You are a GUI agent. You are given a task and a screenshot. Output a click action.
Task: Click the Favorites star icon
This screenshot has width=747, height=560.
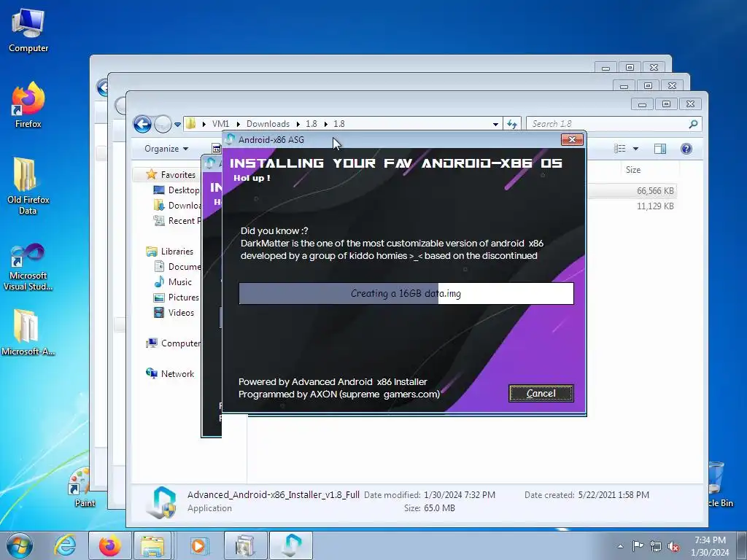(x=152, y=174)
